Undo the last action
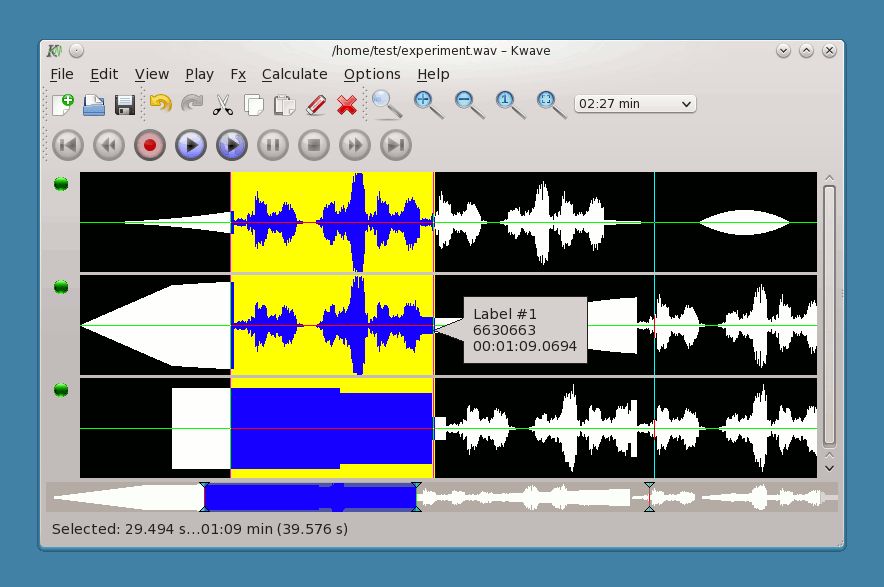The height and width of the screenshot is (587, 884). click(x=159, y=104)
